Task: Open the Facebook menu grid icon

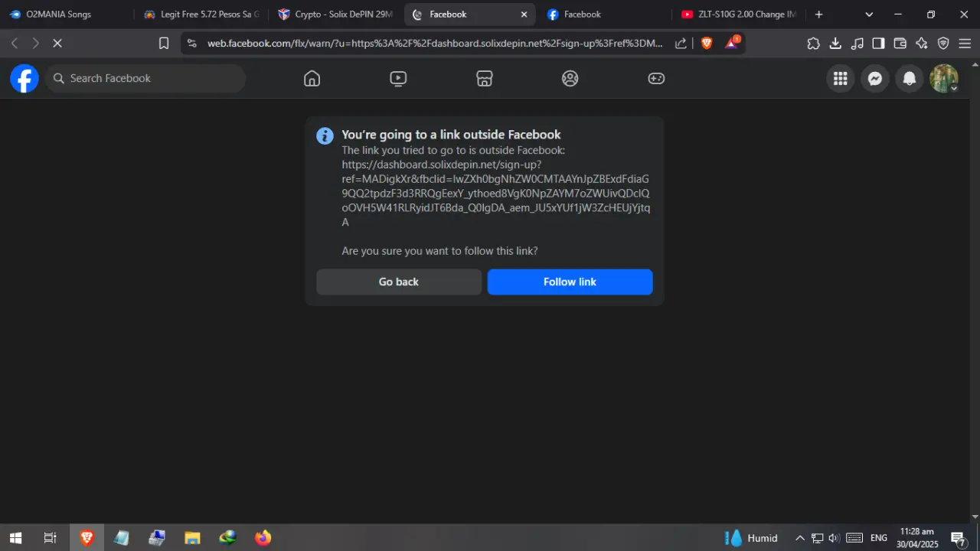Action: point(841,78)
